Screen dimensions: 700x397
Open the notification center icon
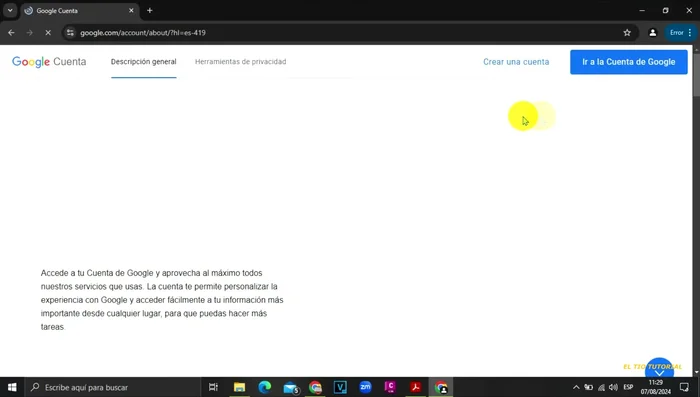(x=684, y=387)
